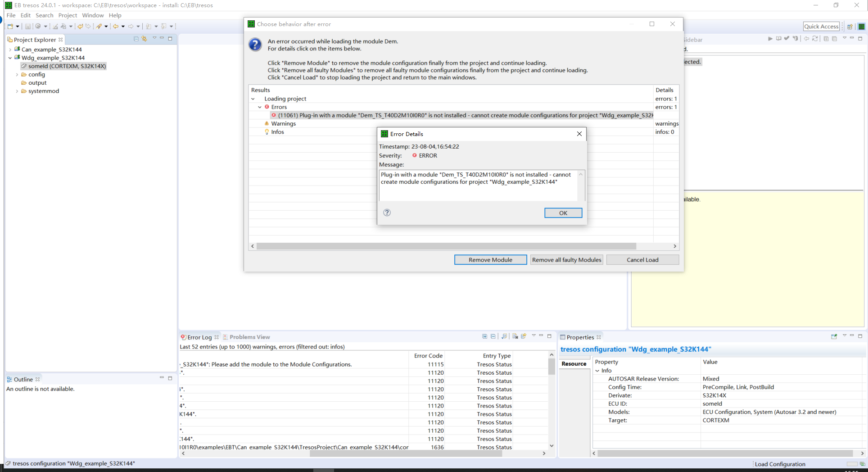Open the dropdown arrow next to New icon
This screenshot has height=472, width=868.
[18, 26]
